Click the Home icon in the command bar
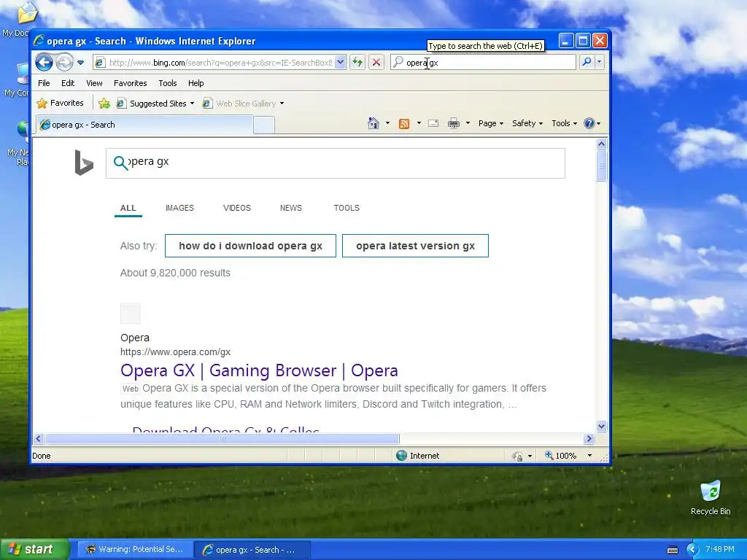The width and height of the screenshot is (747, 560). (373, 123)
